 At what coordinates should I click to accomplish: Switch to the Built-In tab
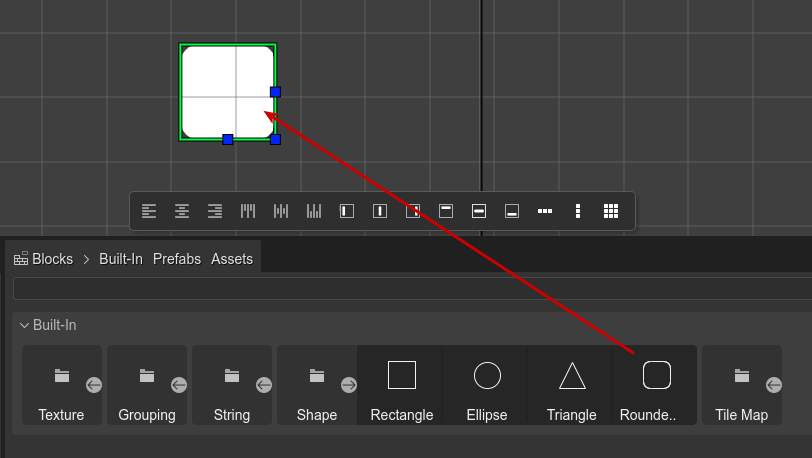pyautogui.click(x=121, y=259)
